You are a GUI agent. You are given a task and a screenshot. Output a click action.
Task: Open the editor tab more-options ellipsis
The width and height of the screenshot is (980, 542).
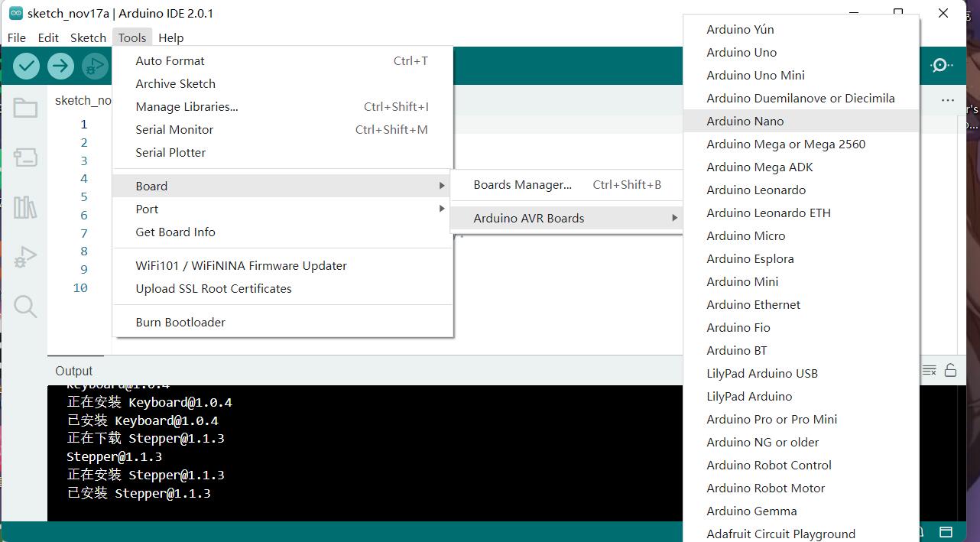pos(948,100)
